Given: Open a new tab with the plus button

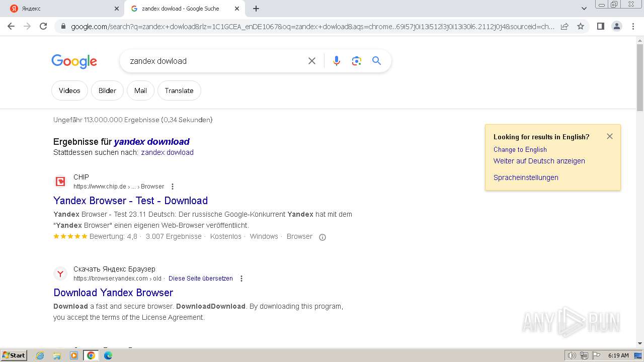Looking at the screenshot, I should pyautogui.click(x=256, y=9).
